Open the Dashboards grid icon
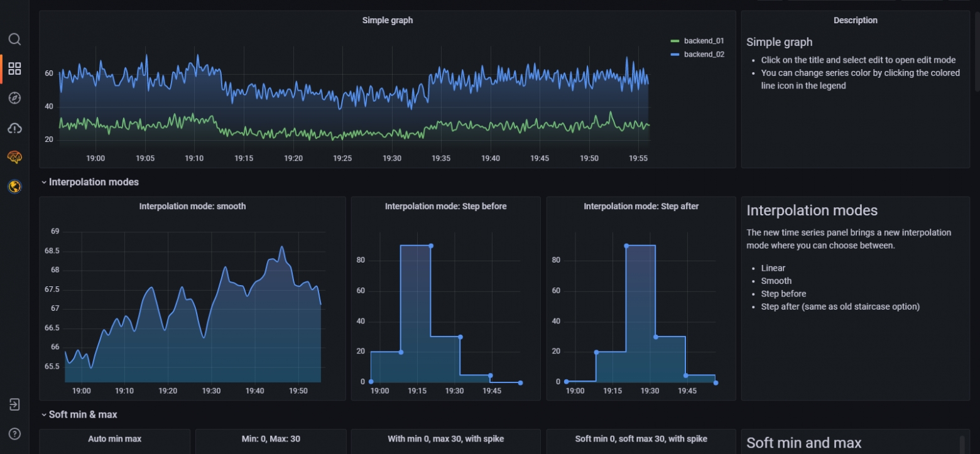Screen dimensions: 980x454 14,68
